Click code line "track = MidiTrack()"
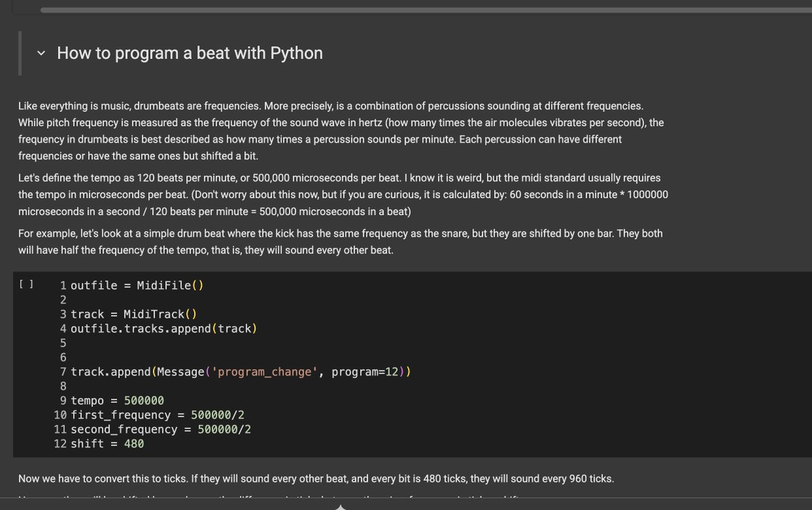The height and width of the screenshot is (510, 812). [133, 314]
